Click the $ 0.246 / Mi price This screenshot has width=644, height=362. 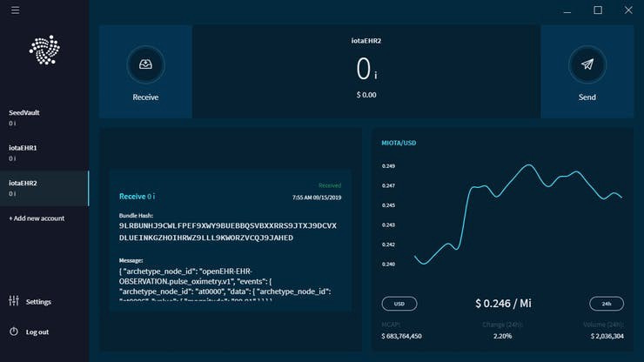pos(503,303)
